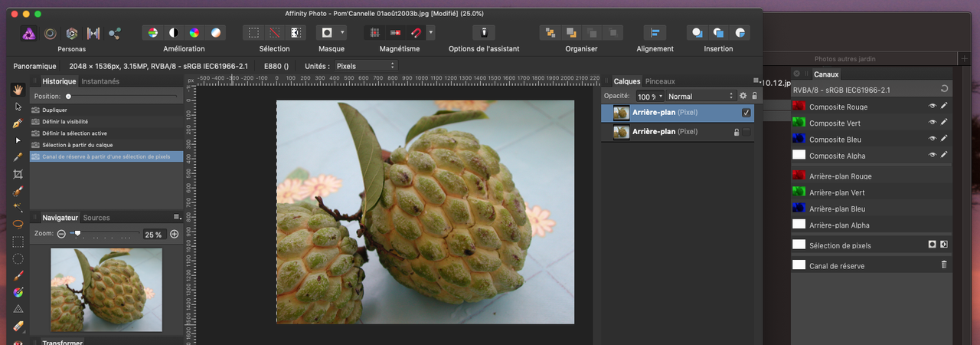Switch to the Export persona
Viewport: 980px width, 345px height.
(115, 33)
